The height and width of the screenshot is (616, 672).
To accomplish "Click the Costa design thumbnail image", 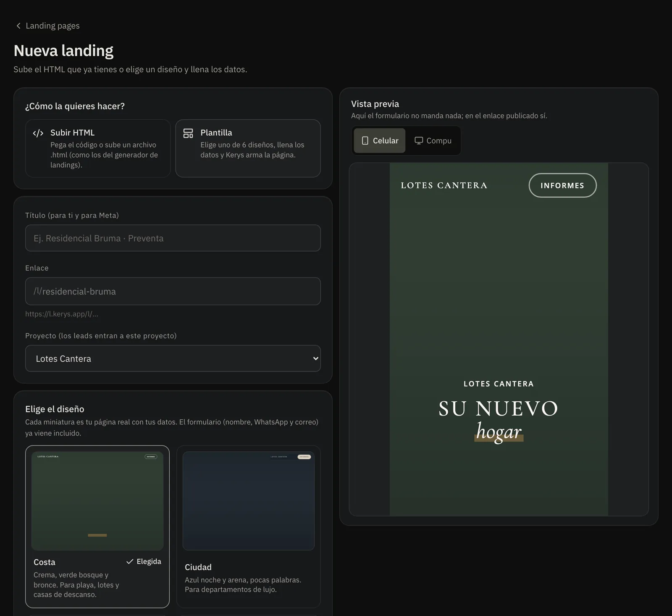I will tap(97, 501).
